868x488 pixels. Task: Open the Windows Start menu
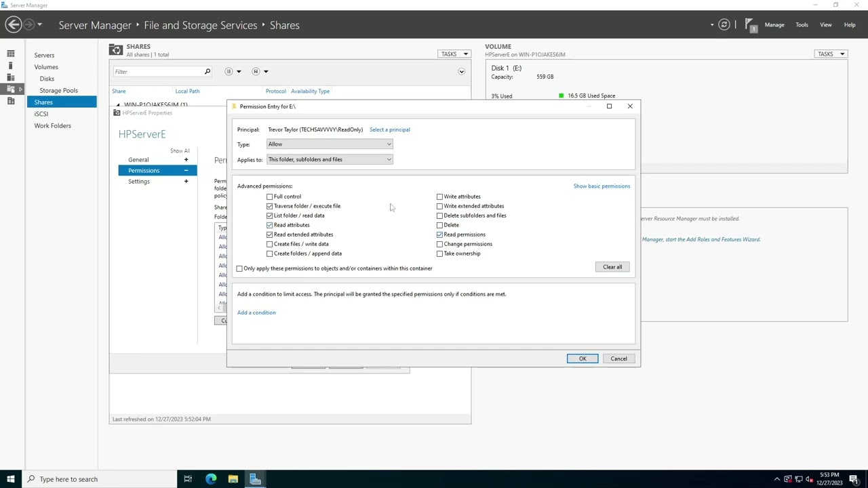(11, 479)
